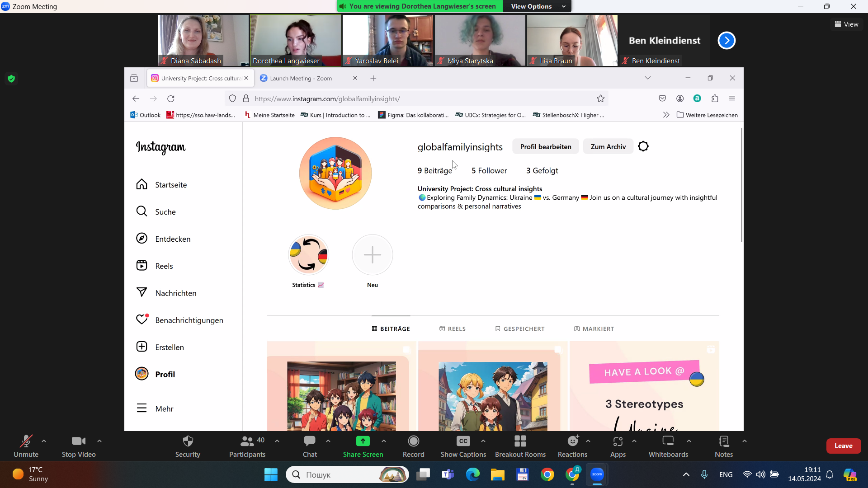Toggle Stop Video camera button

(x=78, y=441)
